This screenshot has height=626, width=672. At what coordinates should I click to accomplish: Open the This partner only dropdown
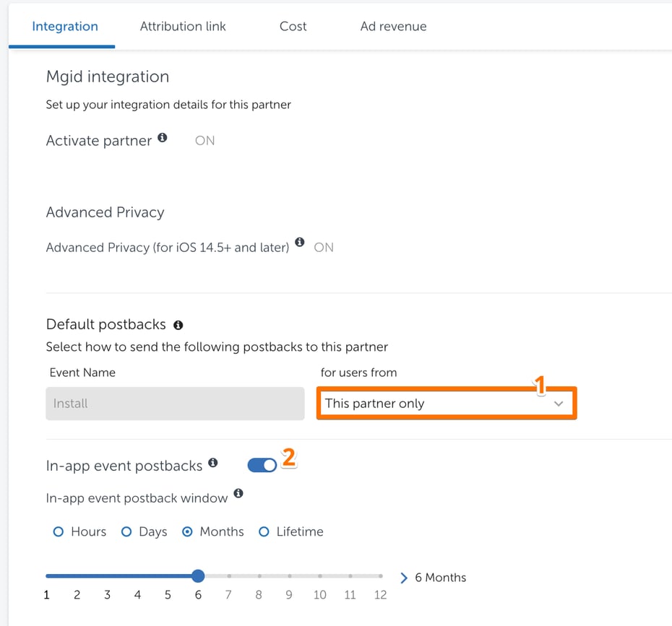click(446, 404)
